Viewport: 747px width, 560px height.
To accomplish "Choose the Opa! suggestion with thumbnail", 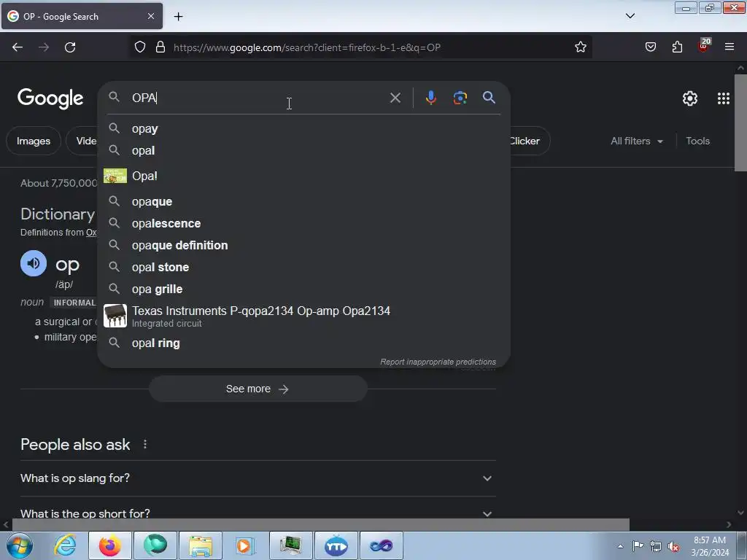I will 303,176.
